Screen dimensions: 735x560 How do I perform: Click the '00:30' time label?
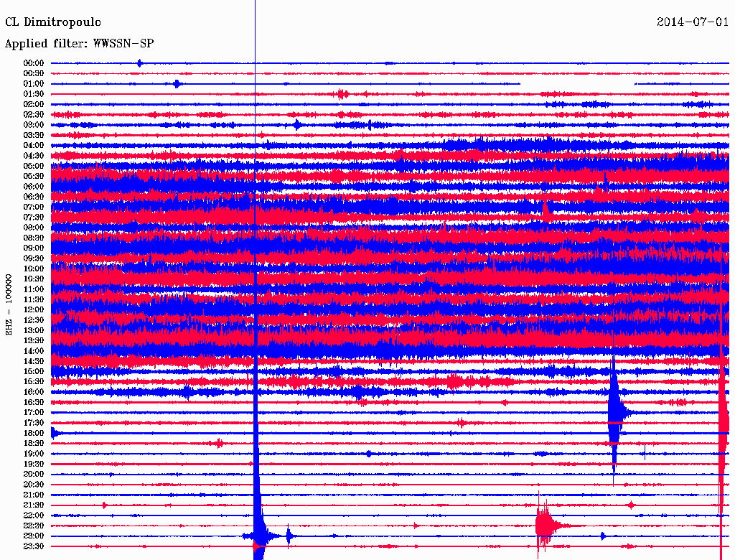coord(34,73)
